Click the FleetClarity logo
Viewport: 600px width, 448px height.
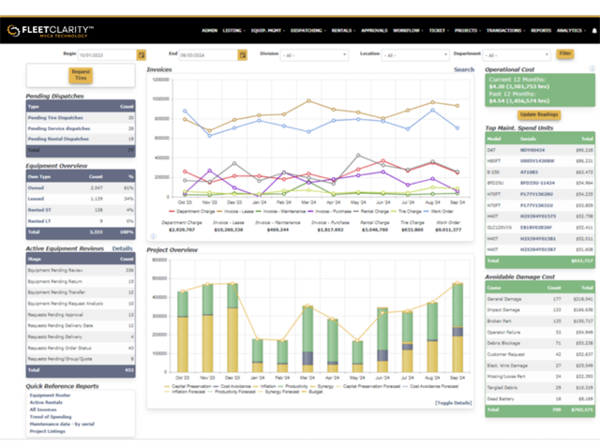tap(50, 31)
